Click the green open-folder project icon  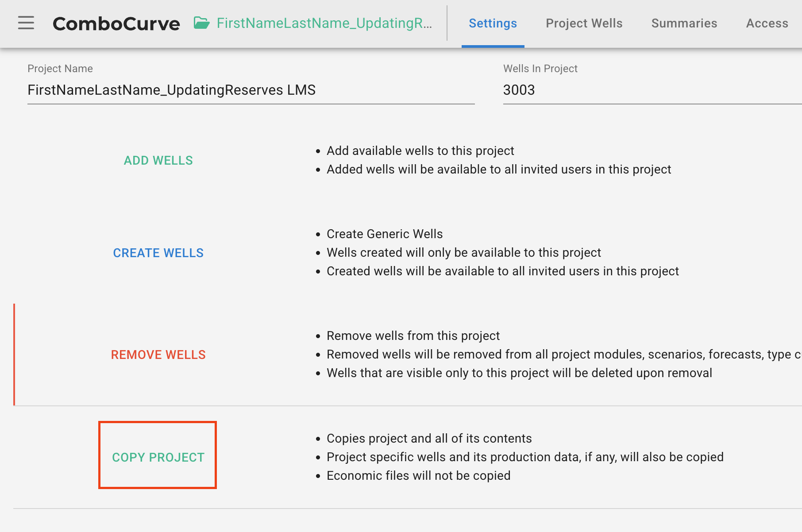click(x=202, y=23)
